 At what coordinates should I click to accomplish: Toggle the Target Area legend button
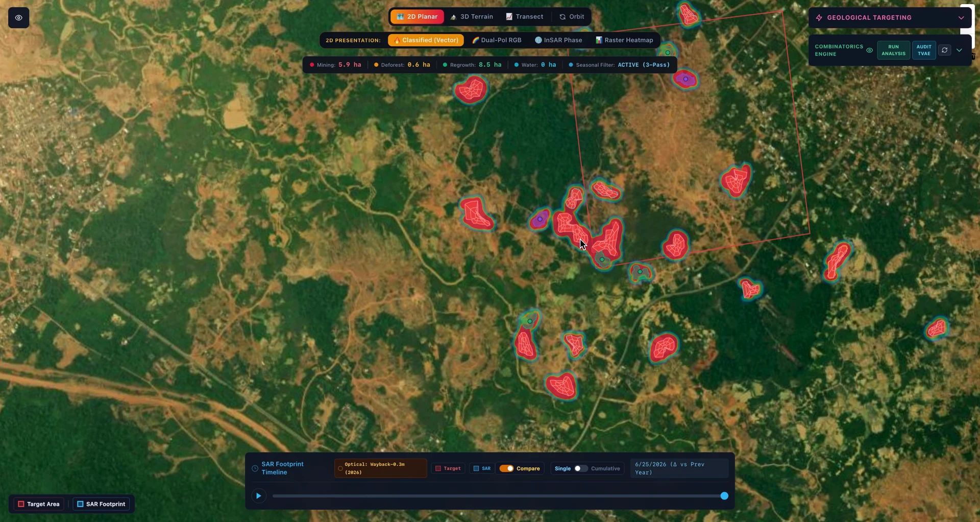[38, 504]
